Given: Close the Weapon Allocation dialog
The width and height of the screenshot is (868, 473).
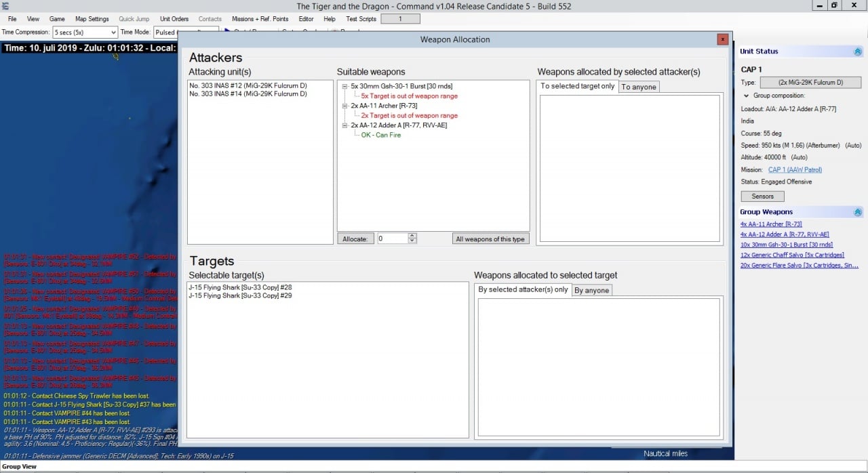Looking at the screenshot, I should pos(723,40).
